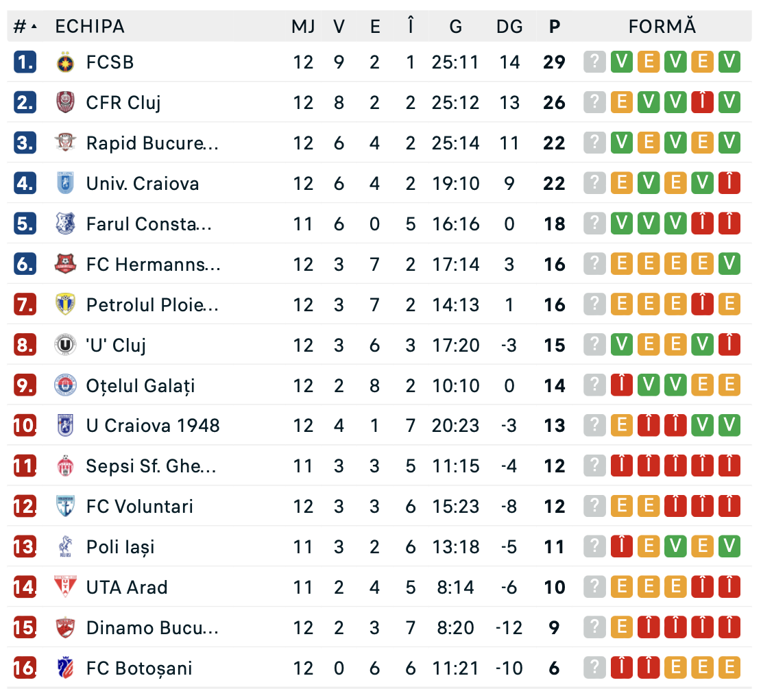This screenshot has height=700, width=761.
Task: Click the gray question mark in Poli Iași row
Action: (x=594, y=547)
